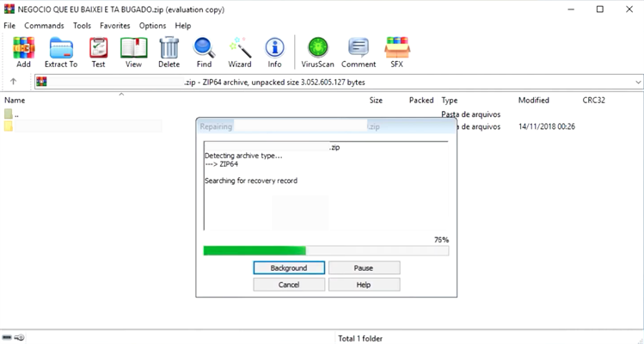
Task: Go up one folder arrow
Action: pyautogui.click(x=13, y=82)
